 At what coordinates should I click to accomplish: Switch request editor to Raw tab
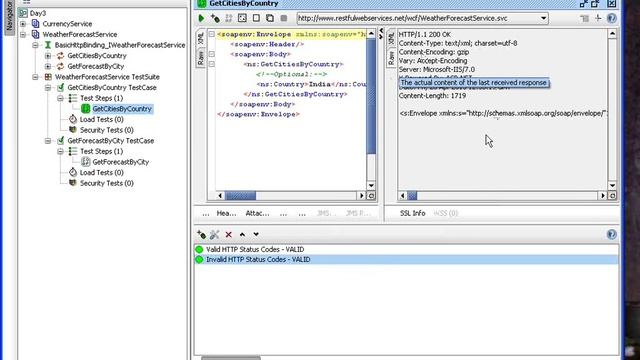point(201,58)
